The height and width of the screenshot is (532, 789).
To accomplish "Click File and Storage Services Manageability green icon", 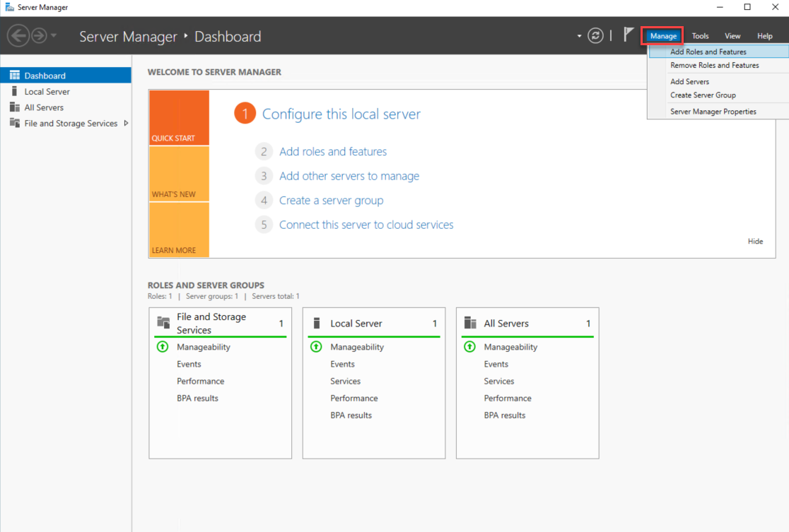I will point(163,346).
